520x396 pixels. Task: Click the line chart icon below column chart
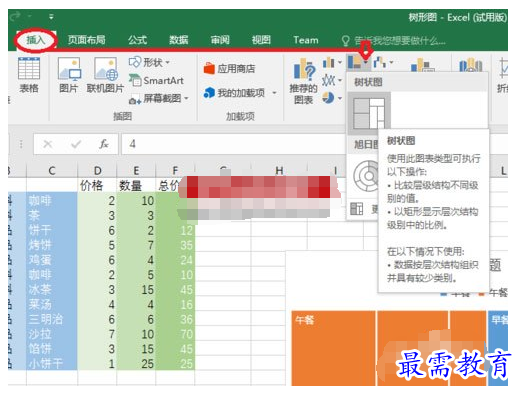328,80
